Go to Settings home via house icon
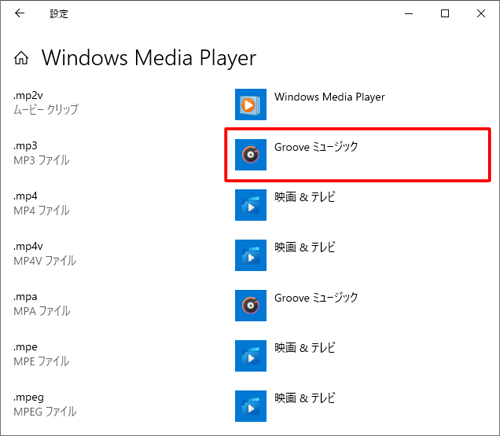Image resolution: width=500 pixels, height=436 pixels. click(21, 58)
